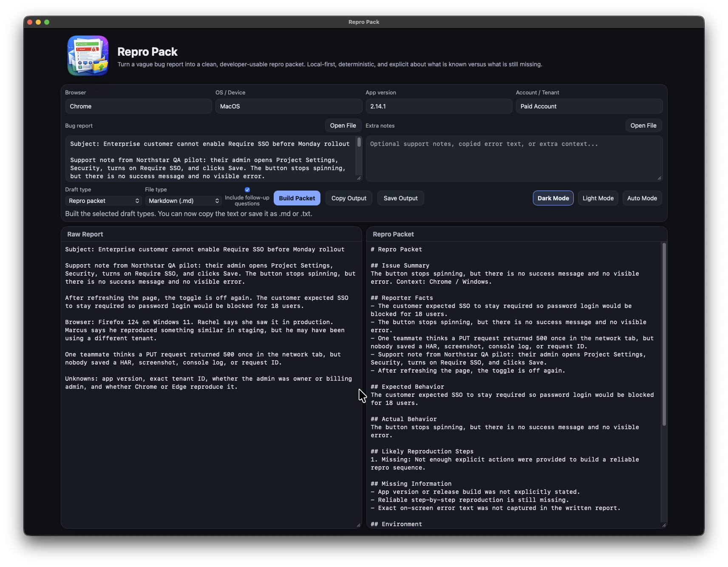Click the '# Repro Packet' title line in output
The image size is (728, 567).
pyautogui.click(x=396, y=249)
